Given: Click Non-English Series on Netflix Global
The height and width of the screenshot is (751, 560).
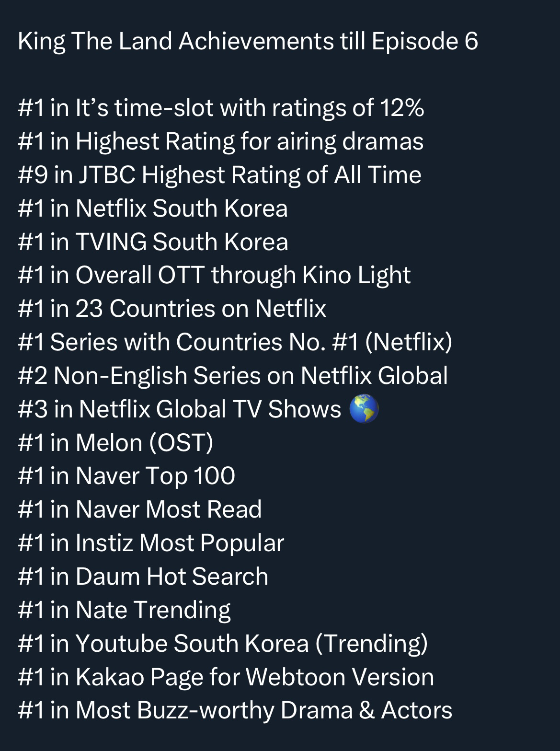Looking at the screenshot, I should point(233,375).
